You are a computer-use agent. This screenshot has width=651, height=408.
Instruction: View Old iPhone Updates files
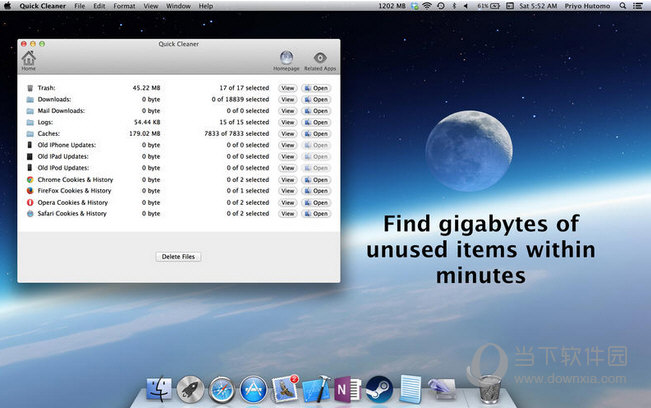(x=288, y=145)
